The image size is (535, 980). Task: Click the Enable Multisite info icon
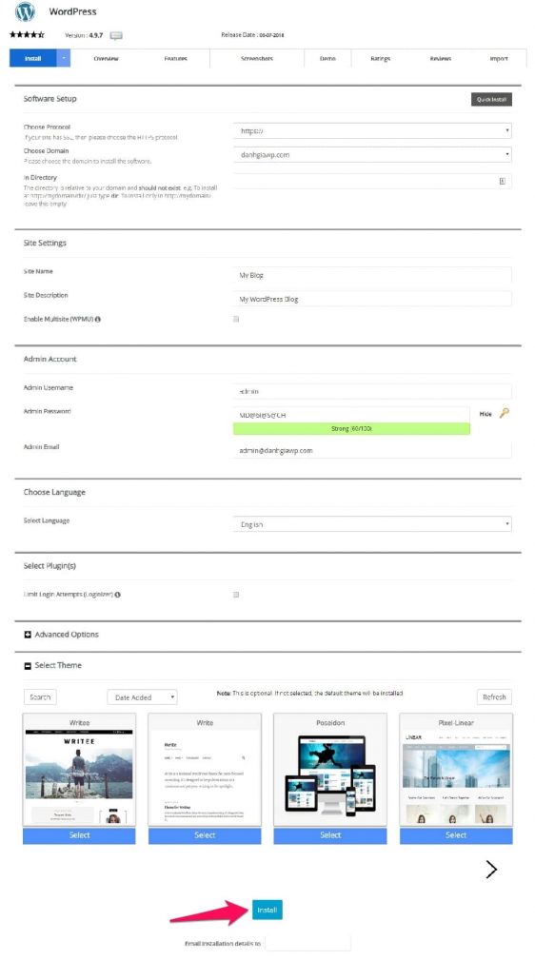coord(98,320)
